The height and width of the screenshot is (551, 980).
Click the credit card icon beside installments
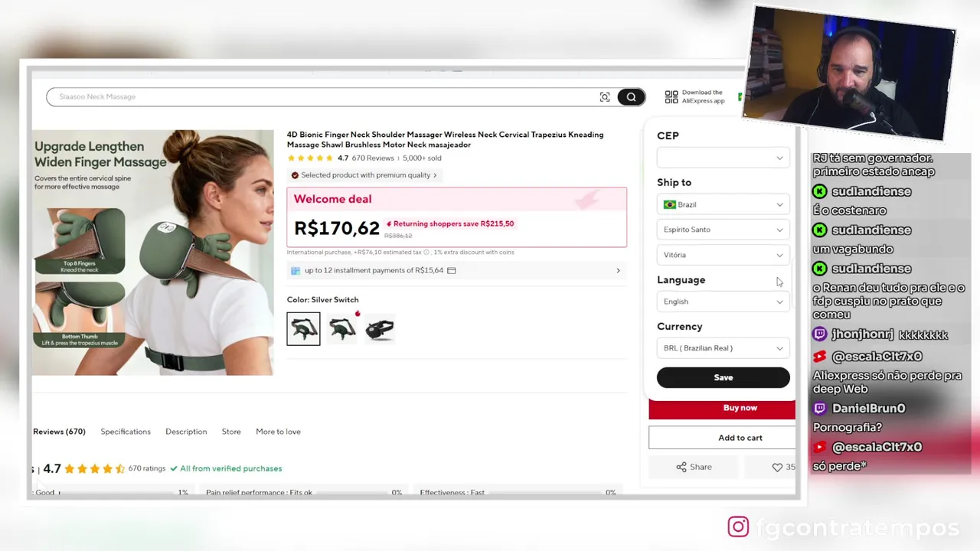[x=452, y=270]
